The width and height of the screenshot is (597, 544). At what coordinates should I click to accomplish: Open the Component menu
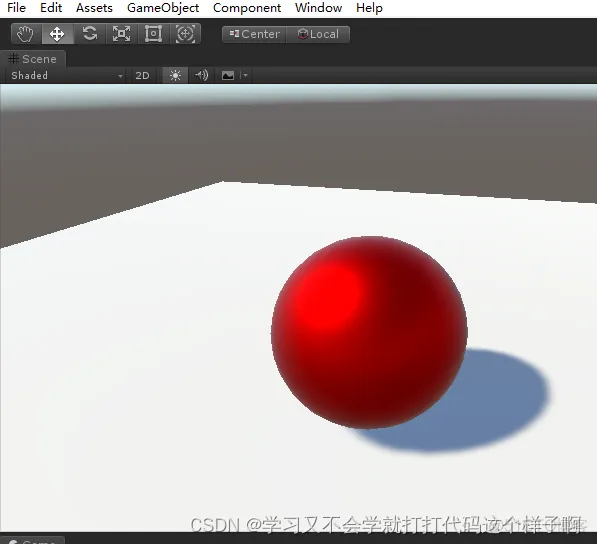coord(247,8)
